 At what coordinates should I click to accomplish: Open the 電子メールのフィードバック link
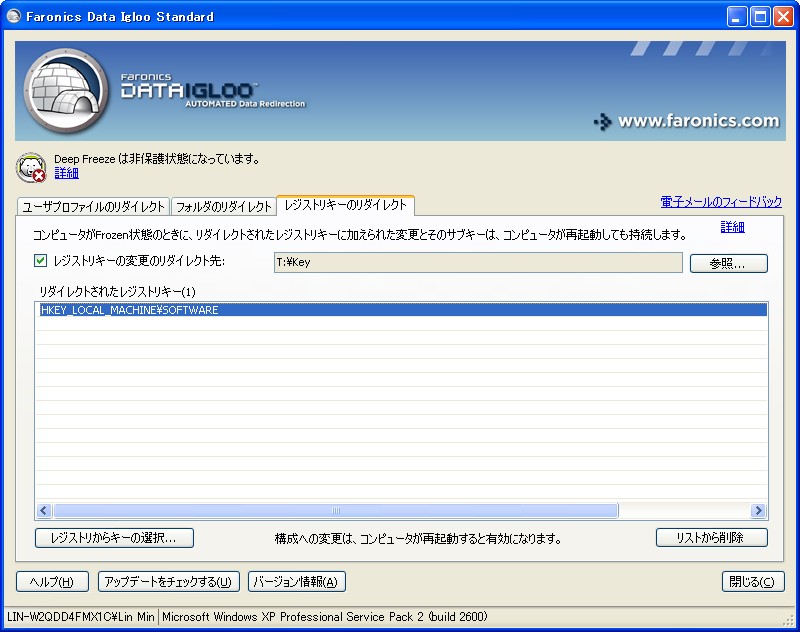click(721, 201)
